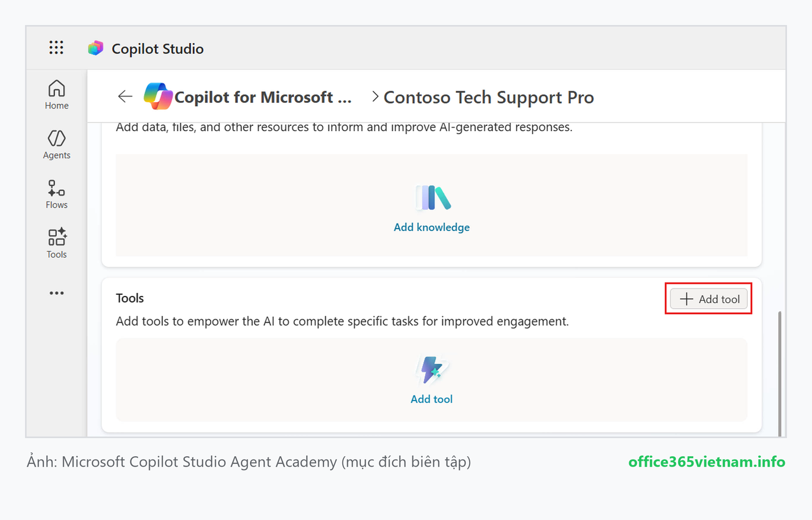Open Copilot for Microsoft breadcrumb
812x520 pixels.
click(263, 97)
